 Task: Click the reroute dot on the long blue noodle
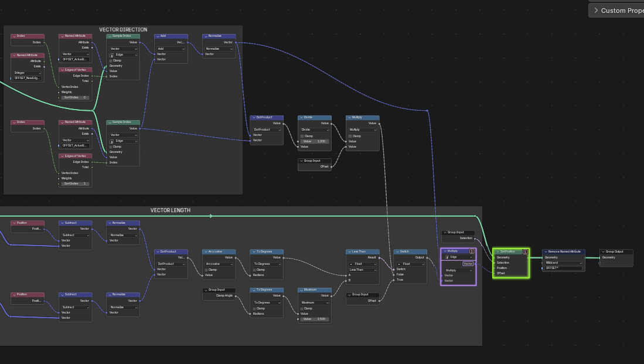coord(428,111)
